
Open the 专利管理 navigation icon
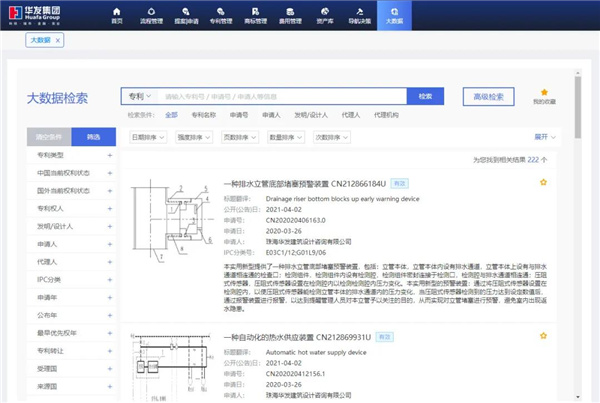point(223,12)
